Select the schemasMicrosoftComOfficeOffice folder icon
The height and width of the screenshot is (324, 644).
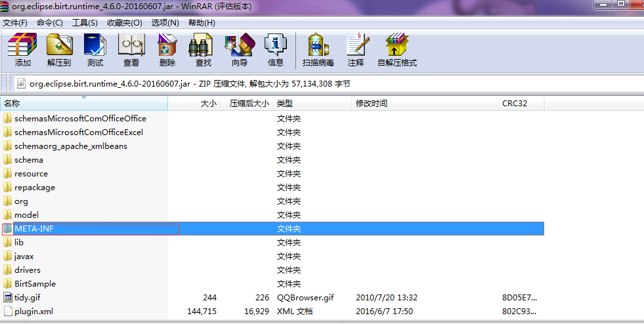pyautogui.click(x=7, y=119)
